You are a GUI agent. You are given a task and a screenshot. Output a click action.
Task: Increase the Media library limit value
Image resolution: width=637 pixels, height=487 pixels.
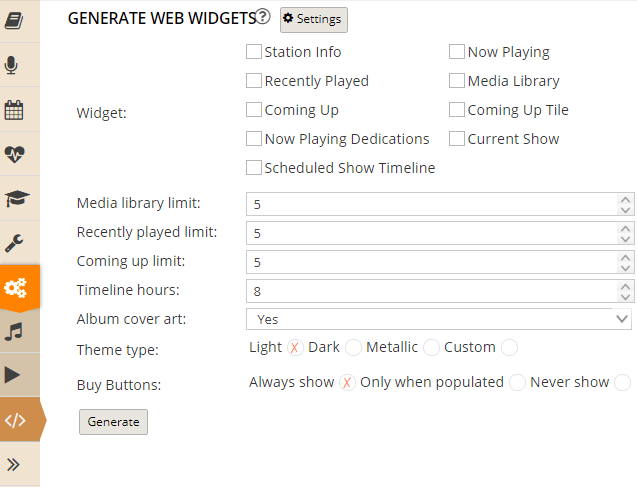coord(625,199)
